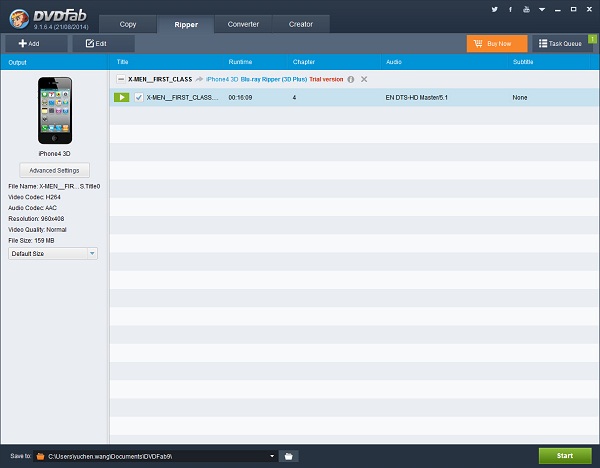Click the Resolution 960x408 line
Screen dimensions: 600x468
[36, 219]
